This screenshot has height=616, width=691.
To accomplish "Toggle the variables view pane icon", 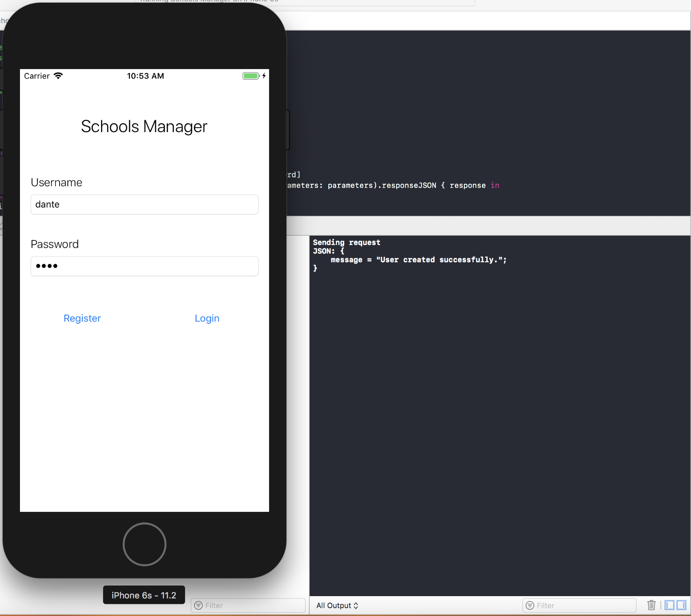I will (x=669, y=605).
